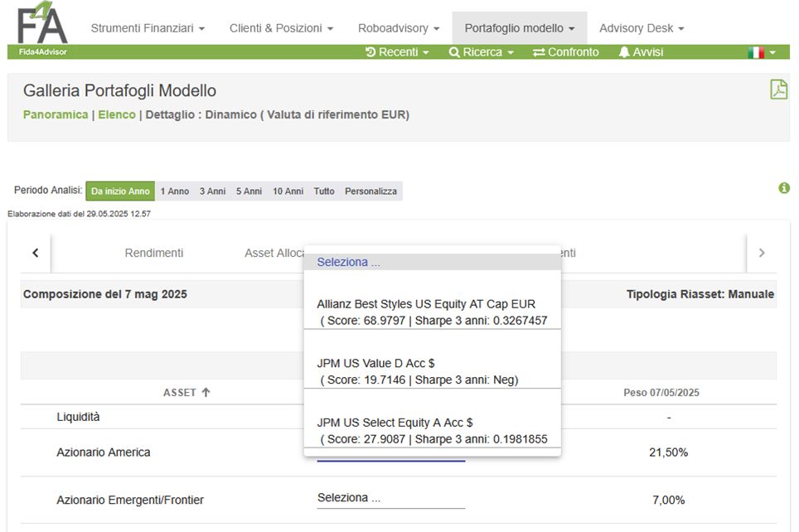Switch to the Rendimenti tab
Viewport: 799px width, 532px height.
pos(154,253)
